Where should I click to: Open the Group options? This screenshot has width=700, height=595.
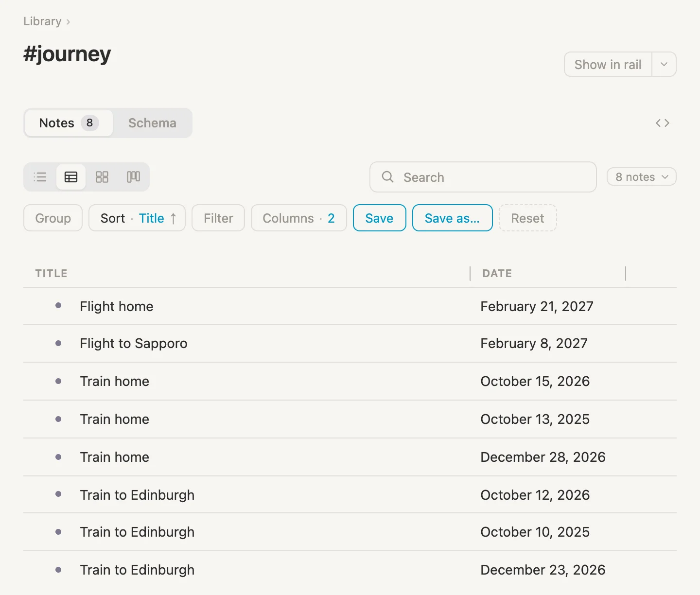tap(53, 218)
